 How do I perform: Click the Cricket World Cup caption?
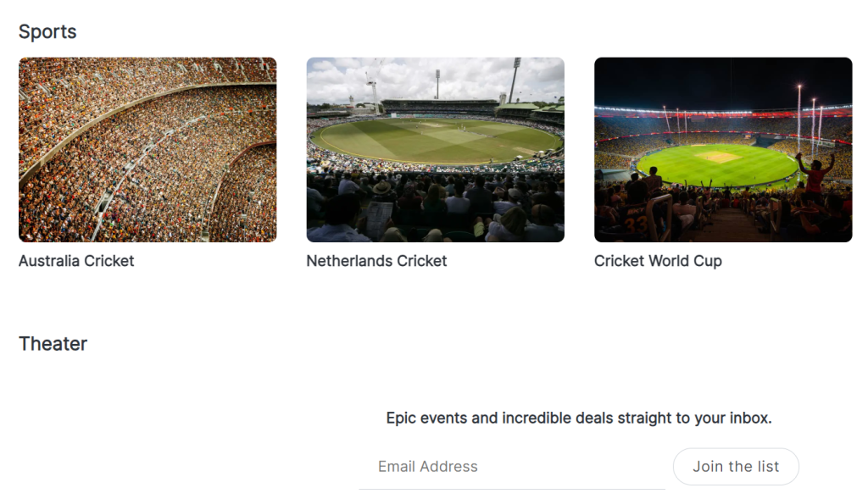(658, 261)
